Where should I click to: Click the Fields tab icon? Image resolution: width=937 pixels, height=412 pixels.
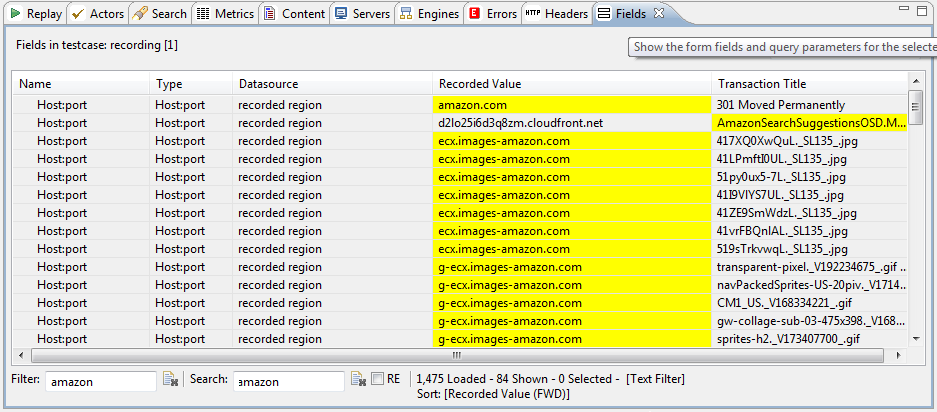coord(604,14)
